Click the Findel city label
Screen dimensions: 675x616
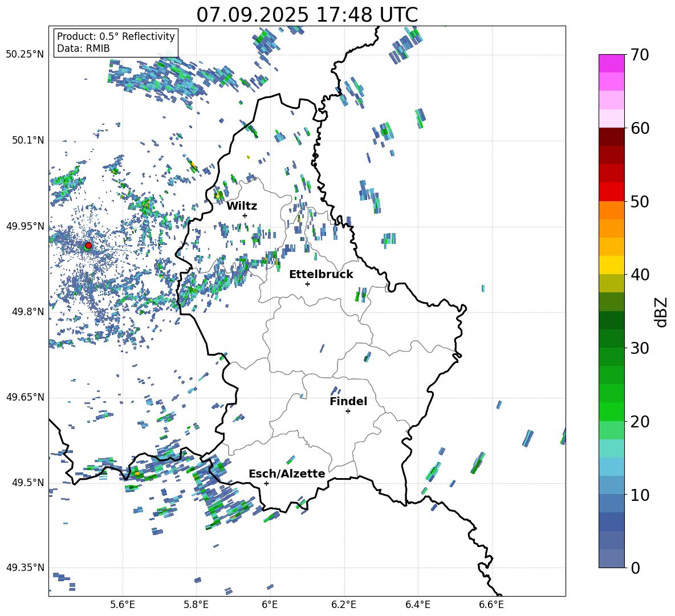(348, 401)
